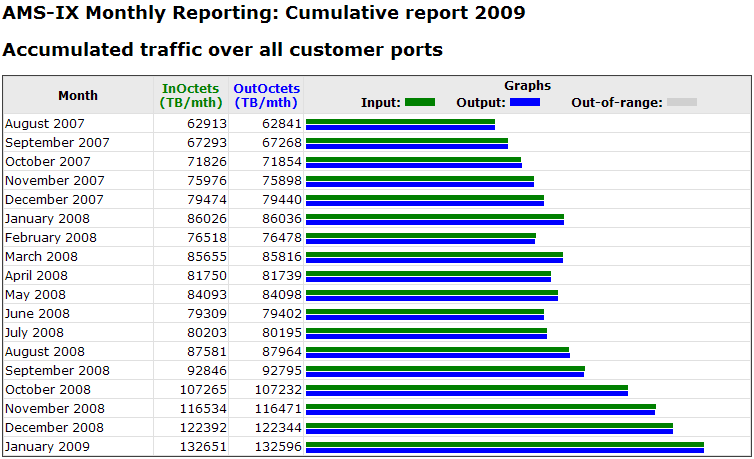Viewport: 754px width, 459px height.
Task: Click InOctets value 62913
Action: [x=207, y=124]
